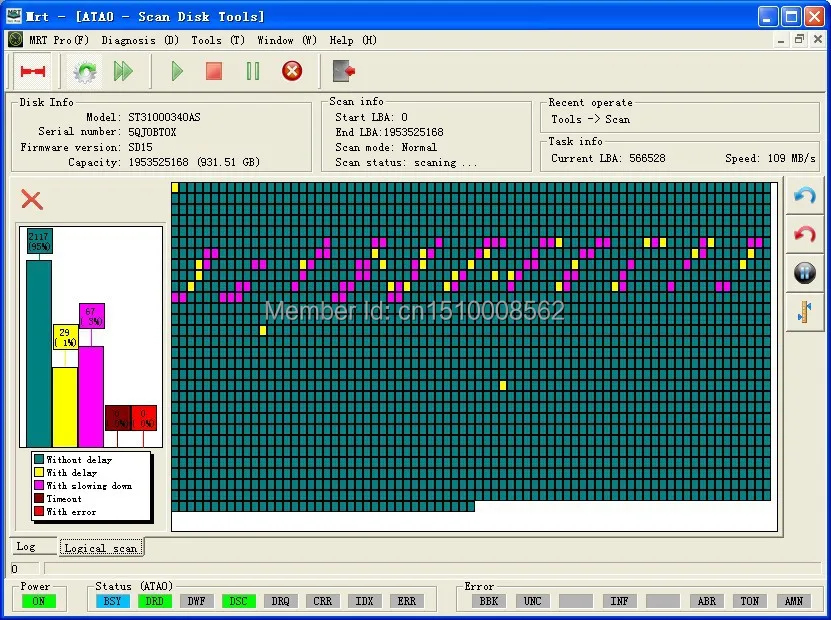
Task: Stop the scan with red square button
Action: [x=214, y=71]
